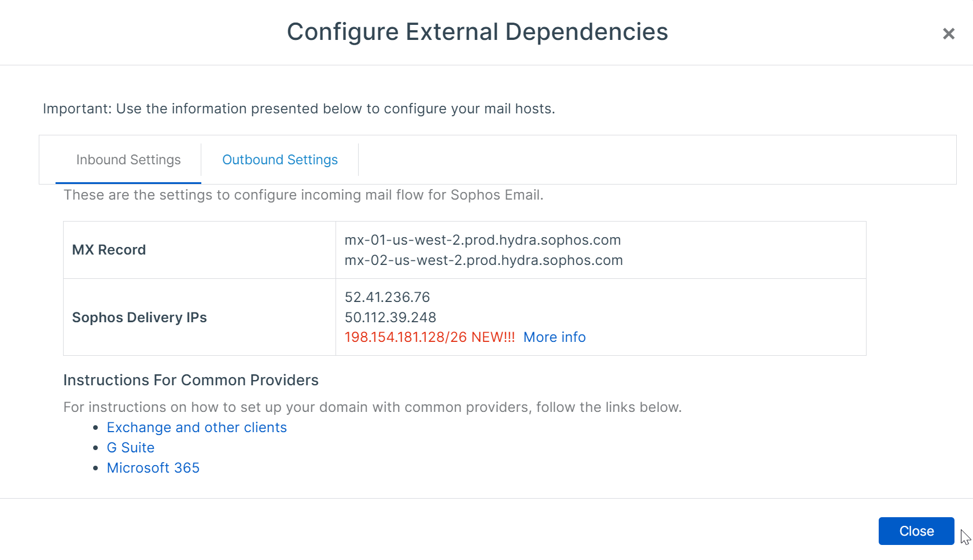Click the delivery IP 50.112.39.248
973x560 pixels.
tap(390, 318)
